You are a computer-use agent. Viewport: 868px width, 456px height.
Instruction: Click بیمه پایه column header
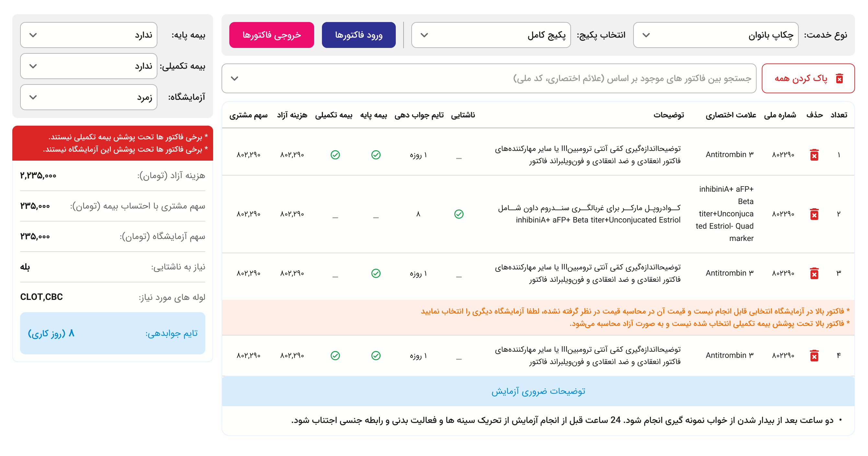[373, 115]
